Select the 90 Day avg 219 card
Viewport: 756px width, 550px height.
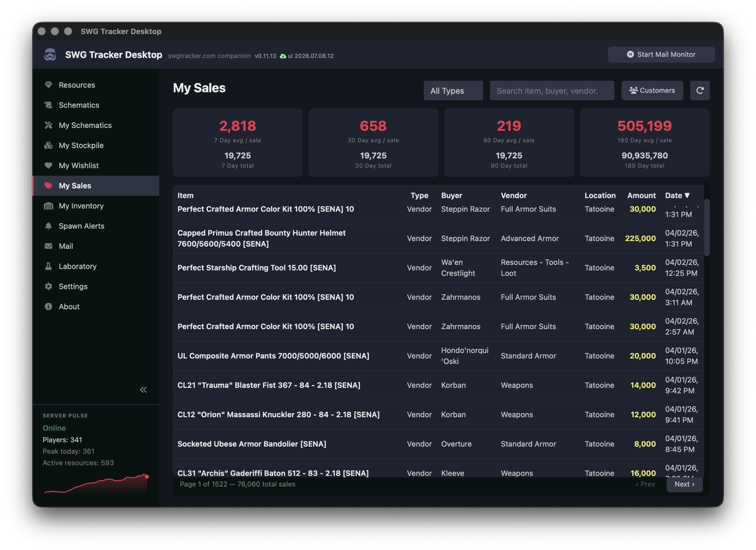(x=509, y=143)
